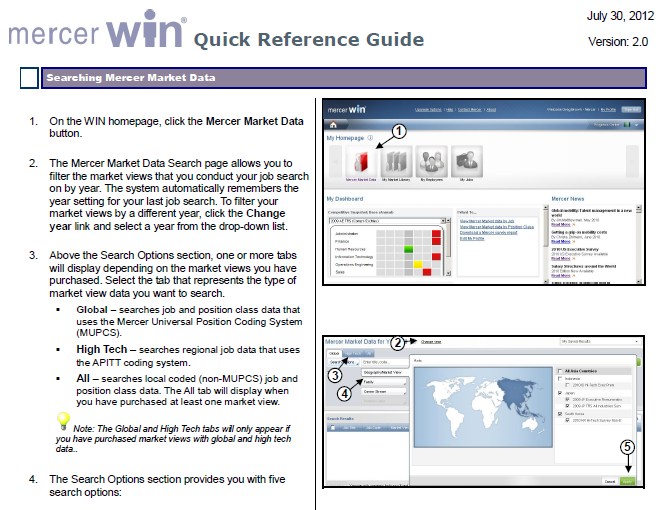Click the red Sales heatmap cell
The height and width of the screenshot is (510, 663).
point(427,272)
